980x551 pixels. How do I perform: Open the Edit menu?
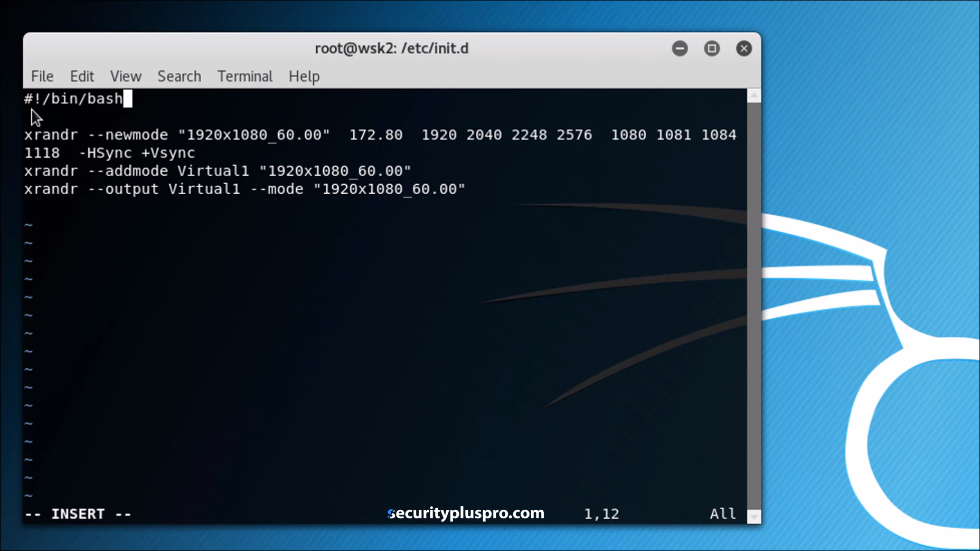click(82, 77)
